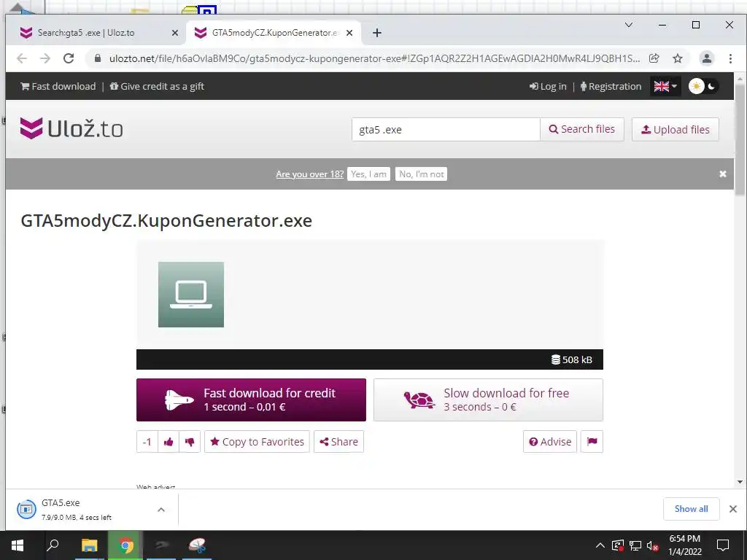Bookmark this page with the star icon
Screen dimensions: 747x560
coord(678,58)
